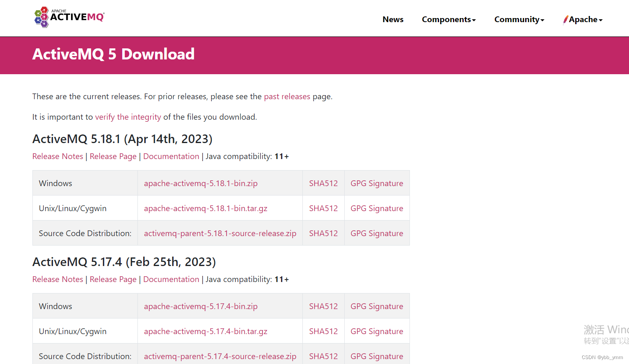This screenshot has width=629, height=364.
Task: Select the ActiveMQ 5 Download page title
Action: pos(113,54)
